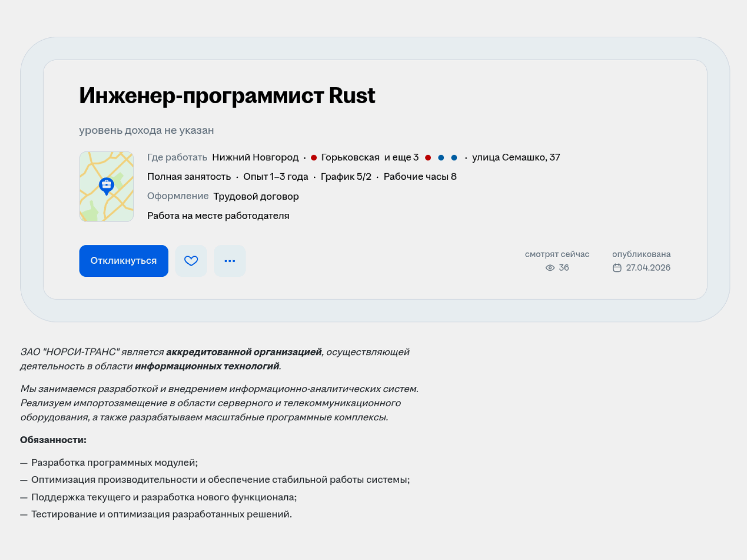Click the red metro dot after 'и еще 3'
This screenshot has width=747, height=560.
click(x=428, y=158)
